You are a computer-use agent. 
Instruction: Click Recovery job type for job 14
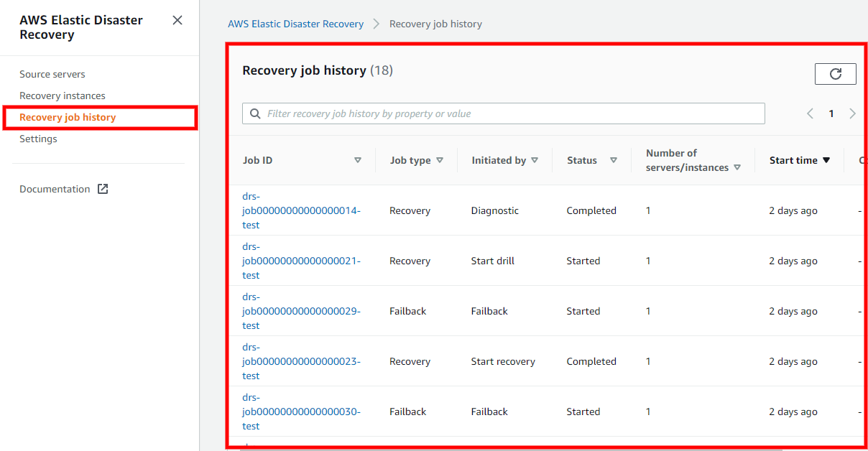pos(410,210)
